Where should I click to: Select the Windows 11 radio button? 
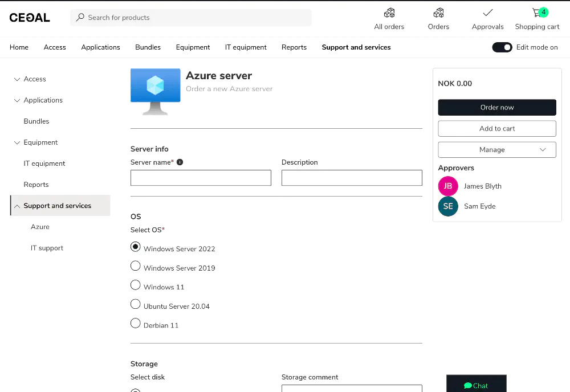(136, 285)
